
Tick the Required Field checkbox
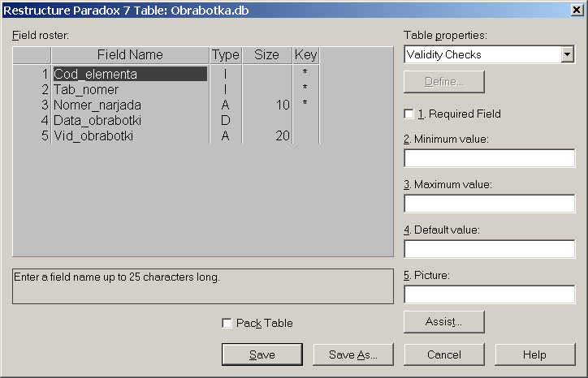point(409,114)
